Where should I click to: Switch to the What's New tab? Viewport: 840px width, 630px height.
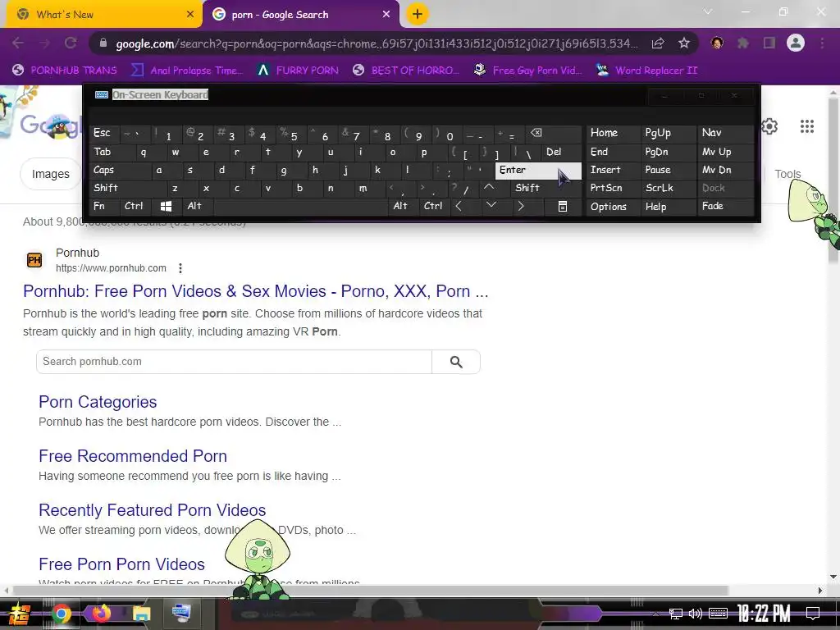(104, 15)
